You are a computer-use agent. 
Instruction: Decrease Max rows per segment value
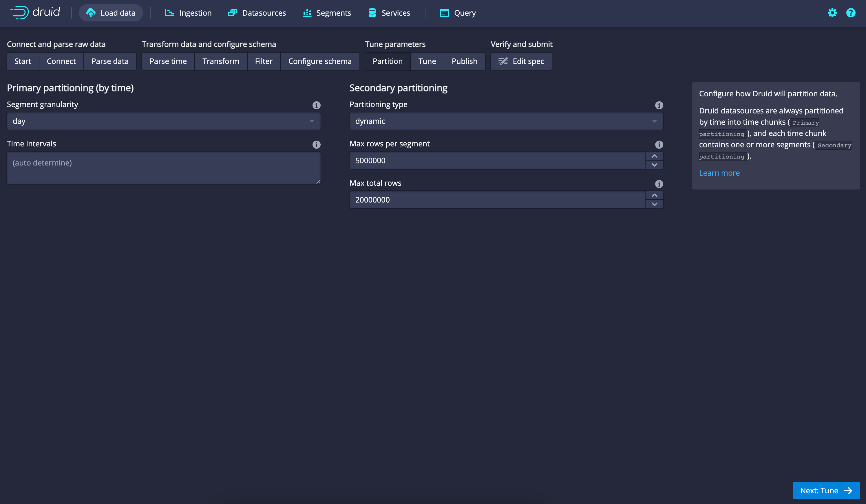click(x=654, y=165)
